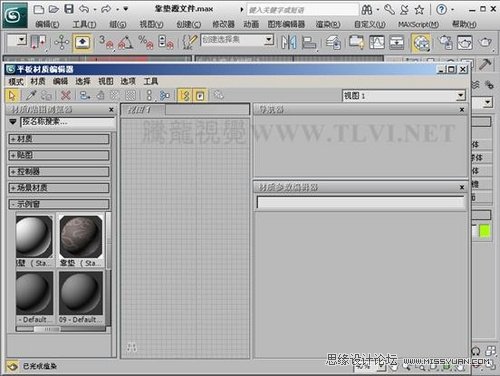
Task: Expand the +贴图 group in browser
Action: pos(59,155)
